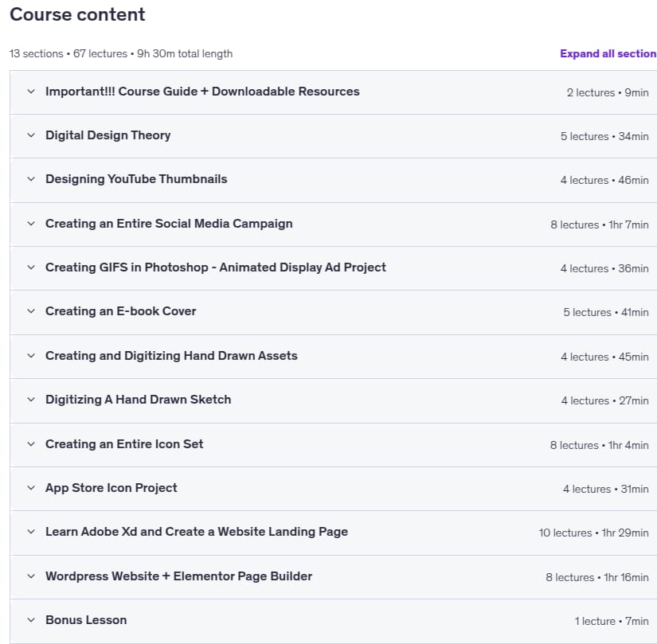Viewport: 657px width, 644px height.
Task: Expand chevron beside Designing YouTube Thumbnails
Action: (31, 179)
